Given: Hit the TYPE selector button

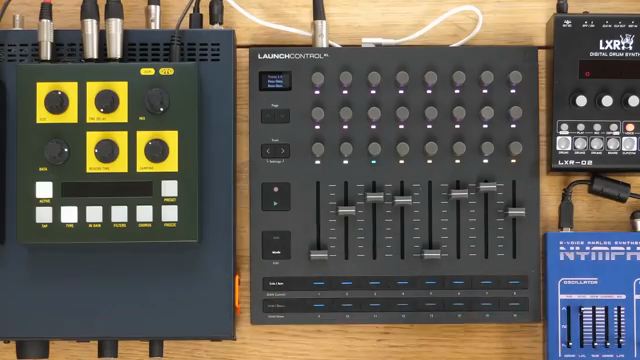Looking at the screenshot, I should click(69, 214).
